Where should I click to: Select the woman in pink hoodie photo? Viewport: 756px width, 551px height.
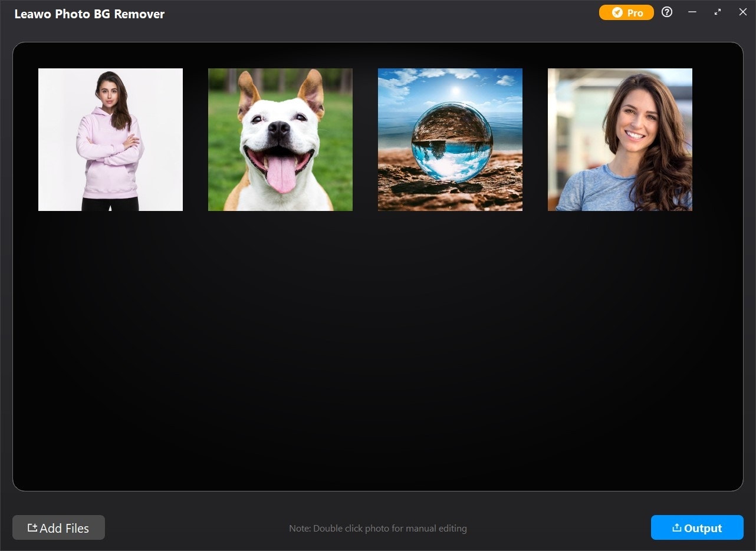pyautogui.click(x=110, y=140)
